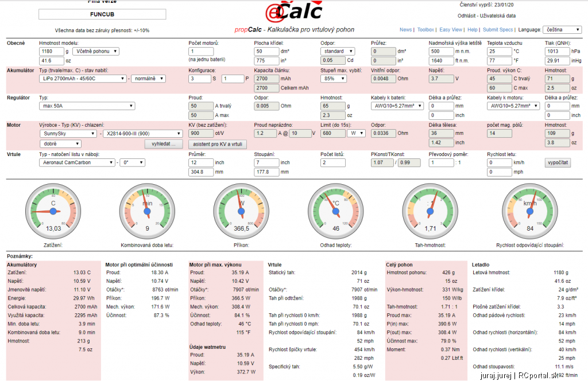Click the air temperature field in °F
588x381 pixels.
[x=500, y=61]
